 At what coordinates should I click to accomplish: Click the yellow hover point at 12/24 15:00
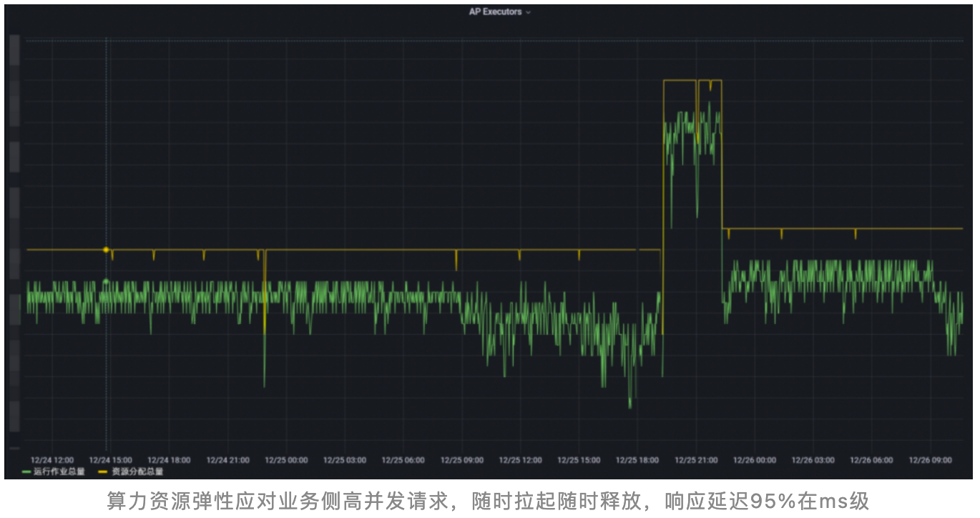(x=106, y=250)
